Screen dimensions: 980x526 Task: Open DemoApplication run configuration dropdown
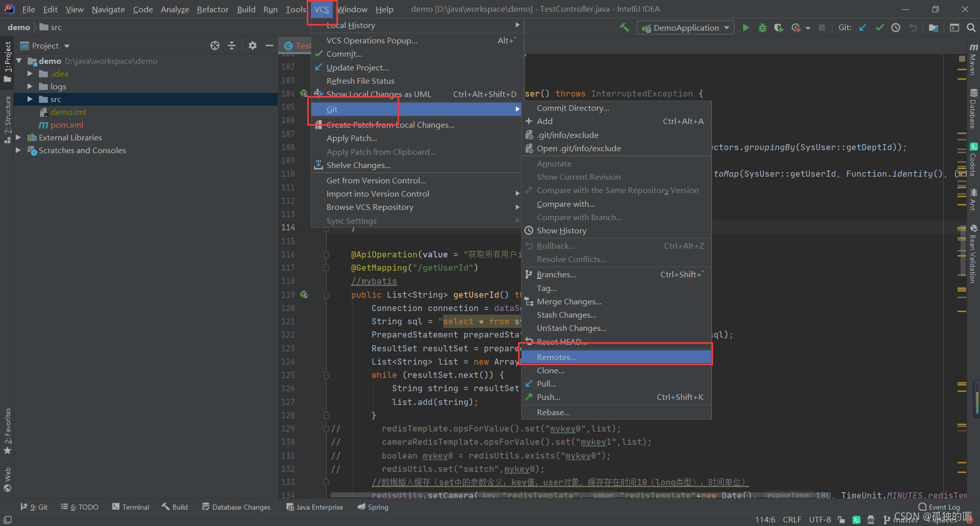685,28
